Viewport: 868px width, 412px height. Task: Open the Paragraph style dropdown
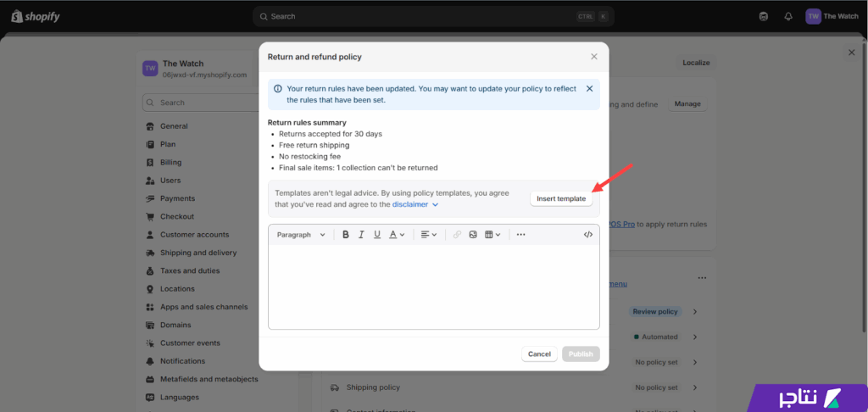pyautogui.click(x=301, y=235)
